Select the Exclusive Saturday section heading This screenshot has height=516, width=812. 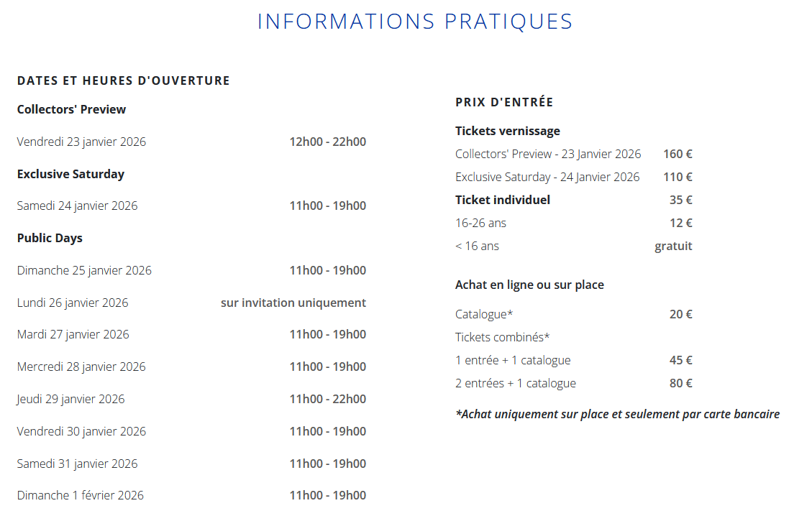pyautogui.click(x=70, y=174)
